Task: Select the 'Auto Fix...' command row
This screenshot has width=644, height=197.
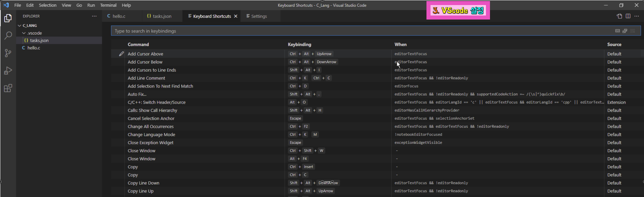Action: coord(377,94)
